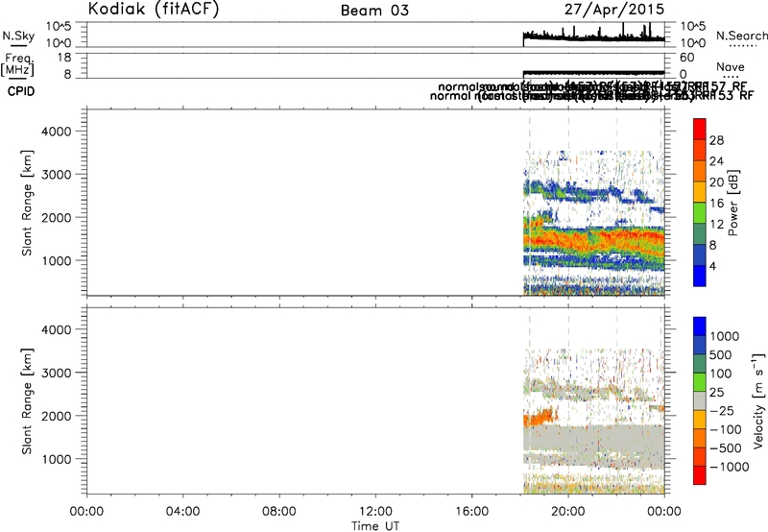Click the "04:00" time axis label
This screenshot has width=768, height=532.
click(x=182, y=512)
